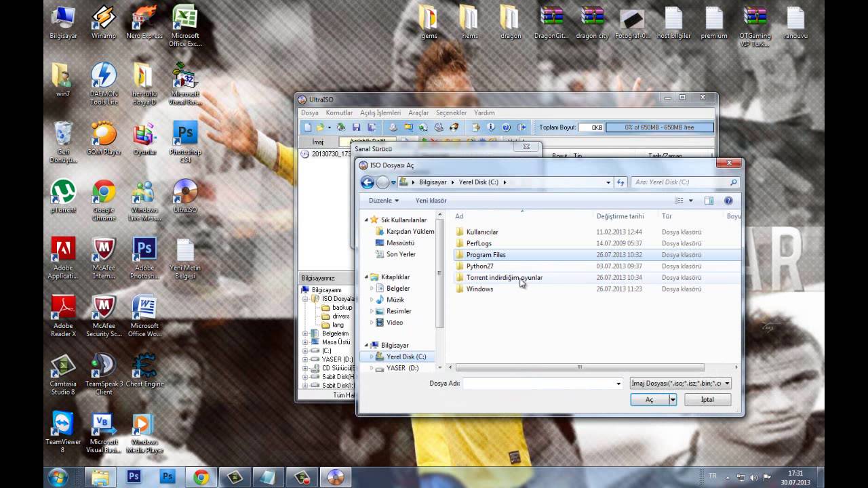Image resolution: width=868 pixels, height=488 pixels.
Task: Click the Burn CD flame icon in UltraISO toolbar
Action: point(454,127)
